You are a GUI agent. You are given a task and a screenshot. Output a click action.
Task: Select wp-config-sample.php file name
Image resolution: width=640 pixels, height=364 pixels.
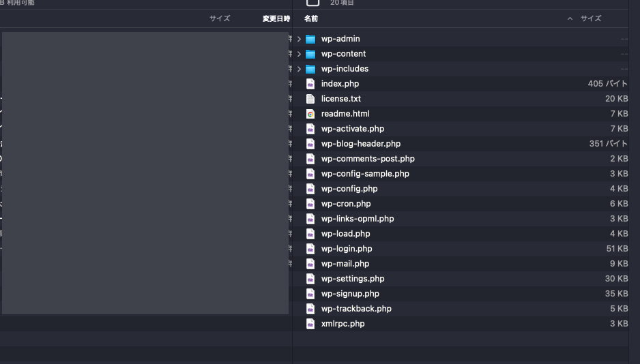click(365, 174)
